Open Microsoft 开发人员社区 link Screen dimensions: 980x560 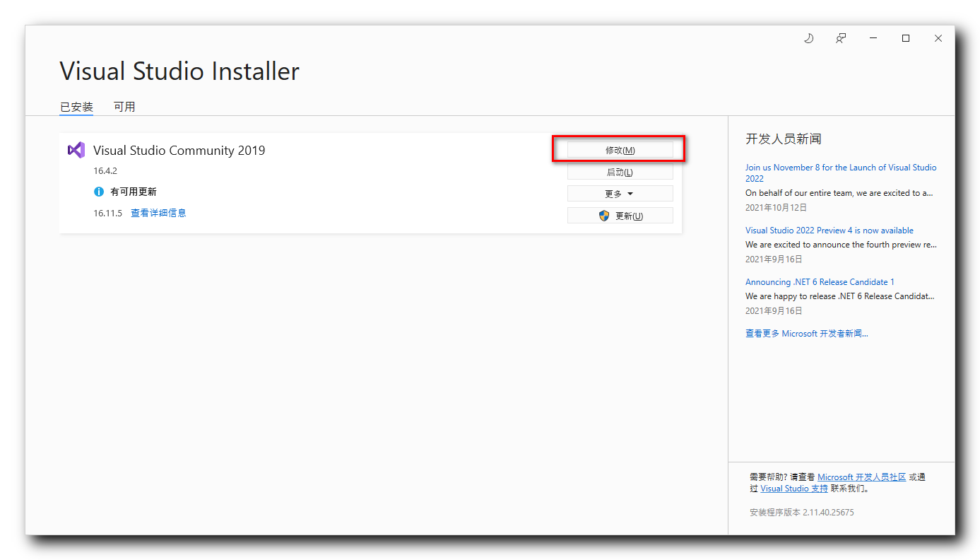pos(862,477)
